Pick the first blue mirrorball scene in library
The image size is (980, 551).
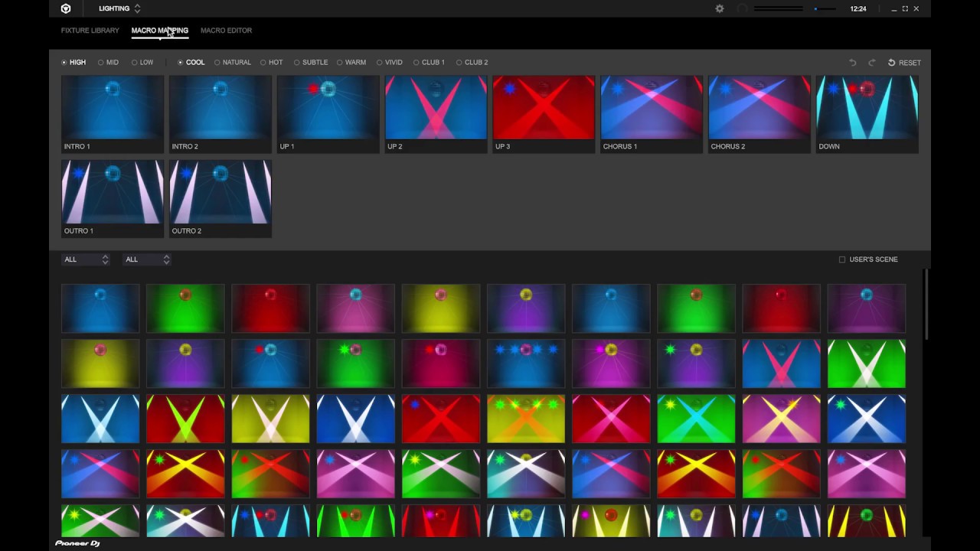(x=100, y=308)
